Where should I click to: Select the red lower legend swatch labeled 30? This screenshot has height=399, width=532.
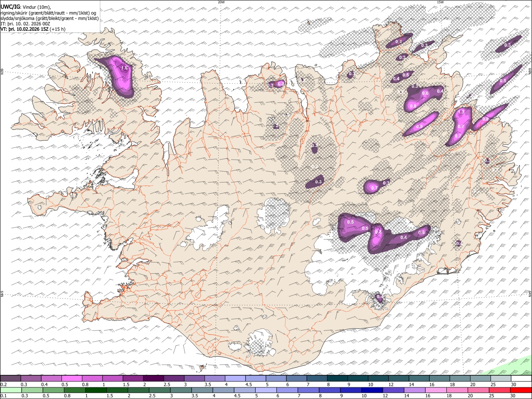tap(521, 390)
